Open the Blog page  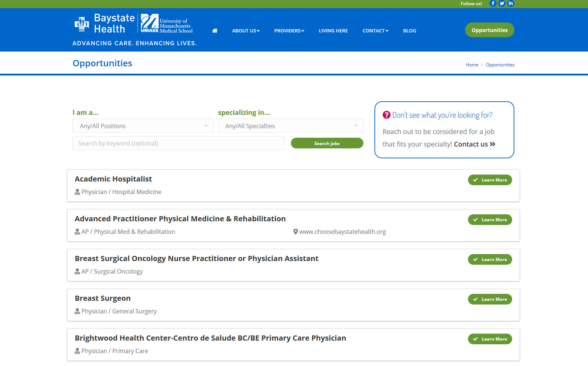coord(409,31)
